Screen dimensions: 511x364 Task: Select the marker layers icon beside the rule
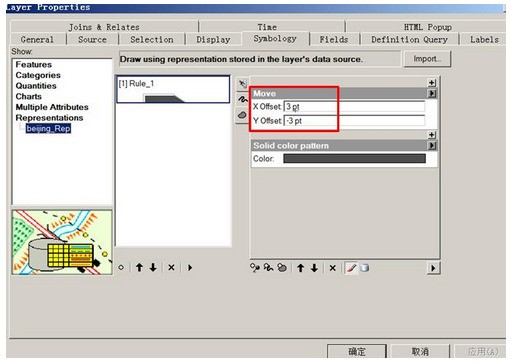242,84
